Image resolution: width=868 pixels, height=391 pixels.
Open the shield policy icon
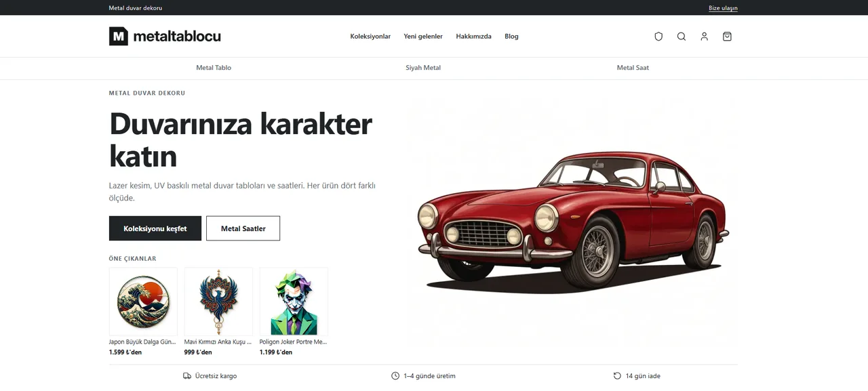coord(658,37)
